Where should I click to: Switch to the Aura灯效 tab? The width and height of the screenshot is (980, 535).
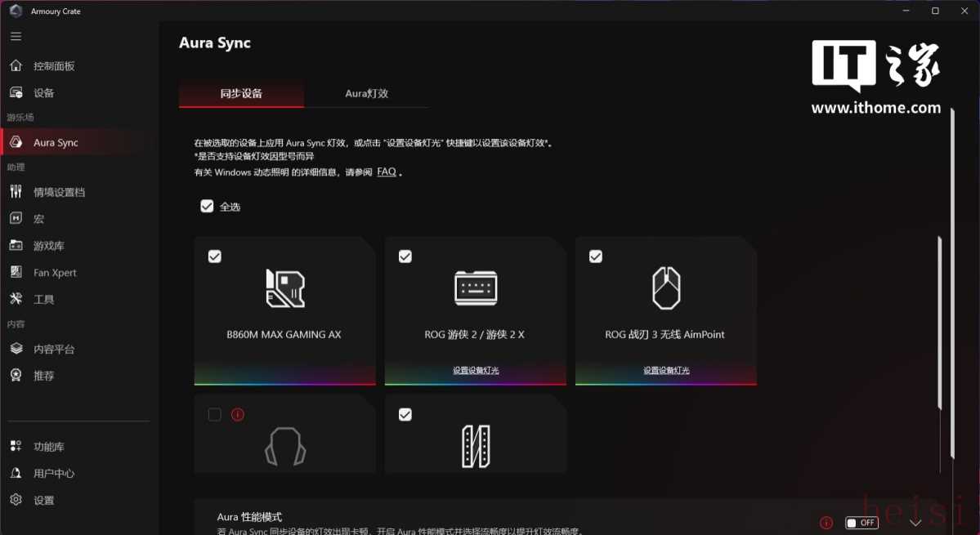click(366, 93)
